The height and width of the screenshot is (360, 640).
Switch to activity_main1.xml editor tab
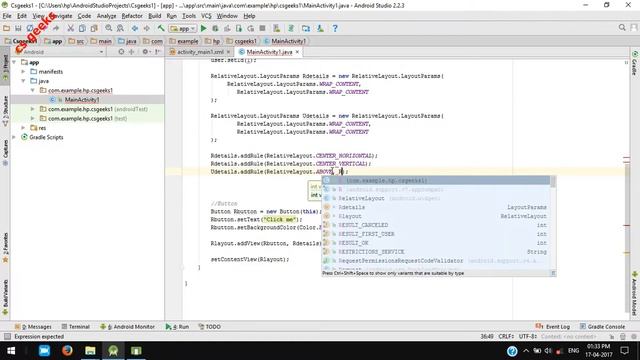pyautogui.click(x=200, y=52)
